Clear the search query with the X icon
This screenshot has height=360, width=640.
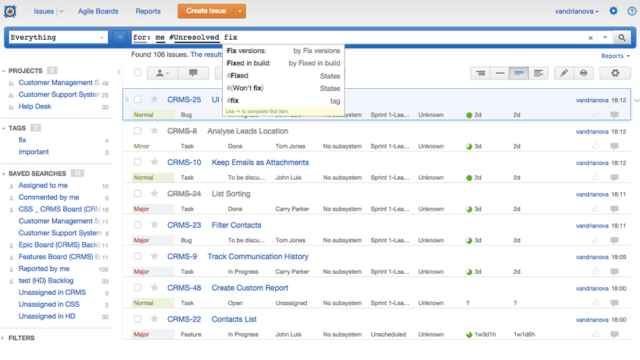[x=590, y=38]
